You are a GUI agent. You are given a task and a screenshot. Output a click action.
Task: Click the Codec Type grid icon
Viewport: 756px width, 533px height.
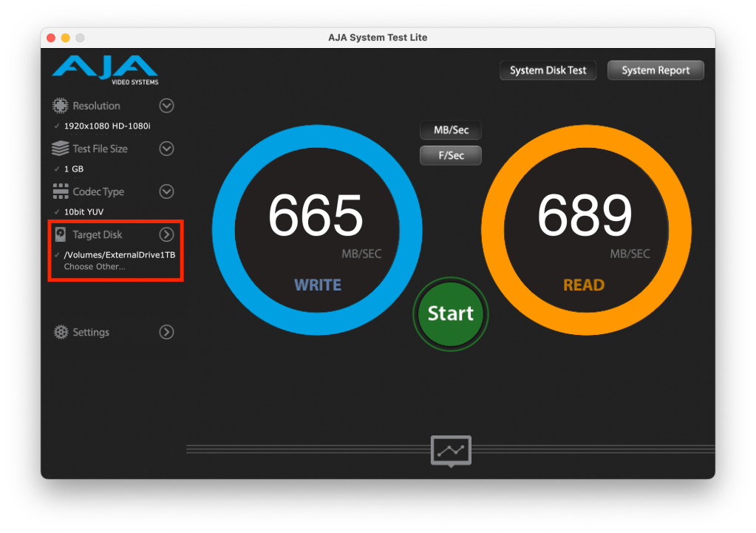[x=61, y=191]
